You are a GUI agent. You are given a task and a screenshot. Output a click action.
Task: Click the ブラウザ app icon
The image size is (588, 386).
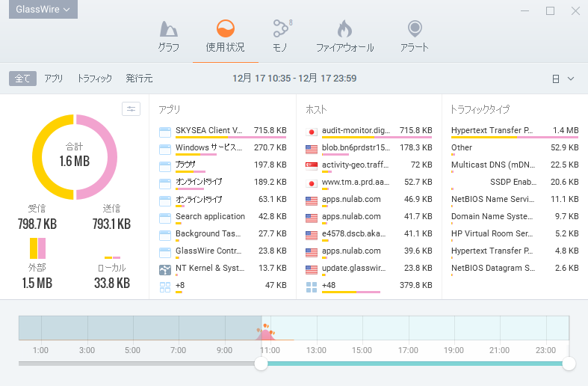165,166
